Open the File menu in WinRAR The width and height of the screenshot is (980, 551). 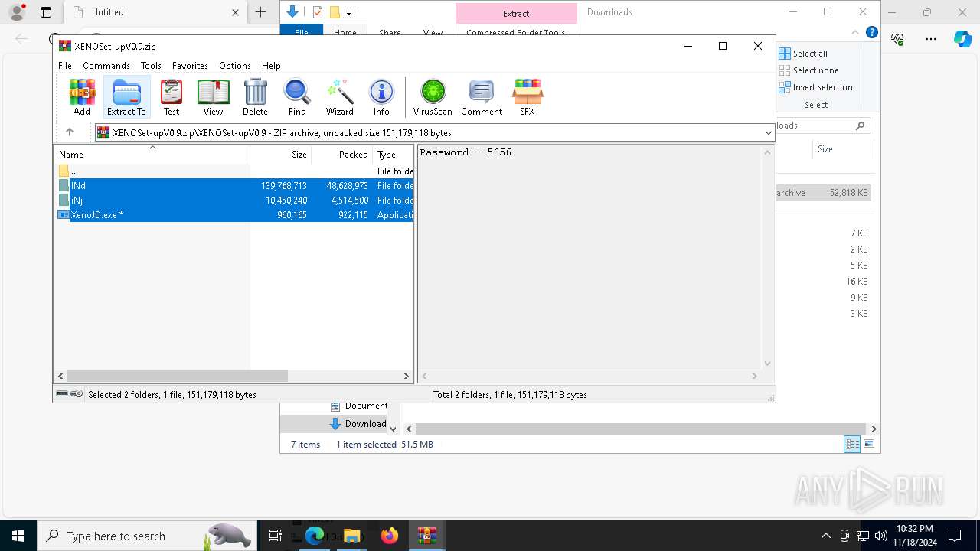[x=65, y=66]
